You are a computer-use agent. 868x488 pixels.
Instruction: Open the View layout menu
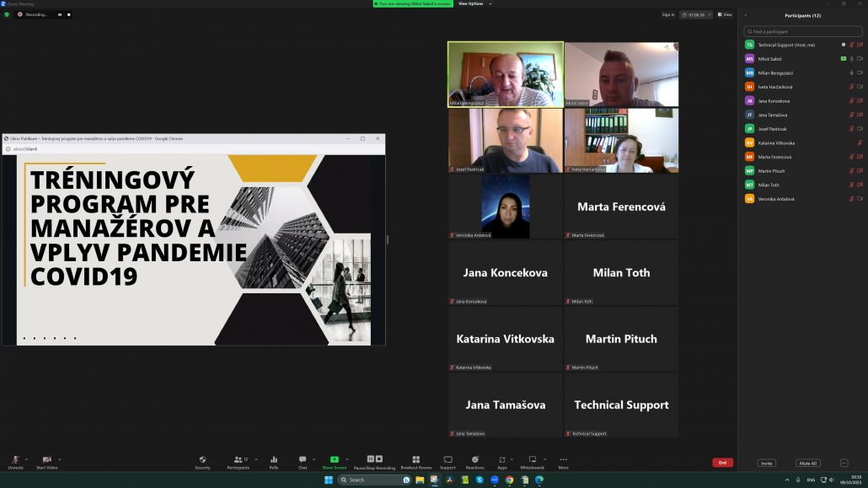(725, 14)
